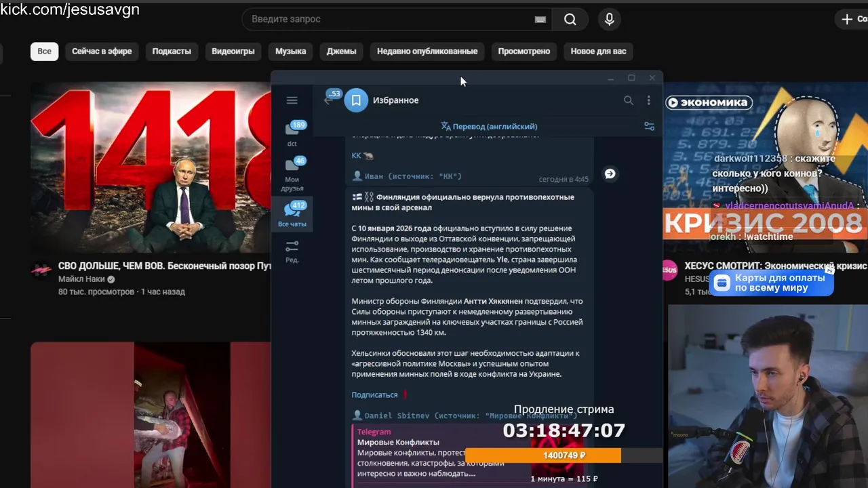The image size is (868, 488).
Task: Open the 1418 Putin video thumbnail
Action: (x=151, y=167)
